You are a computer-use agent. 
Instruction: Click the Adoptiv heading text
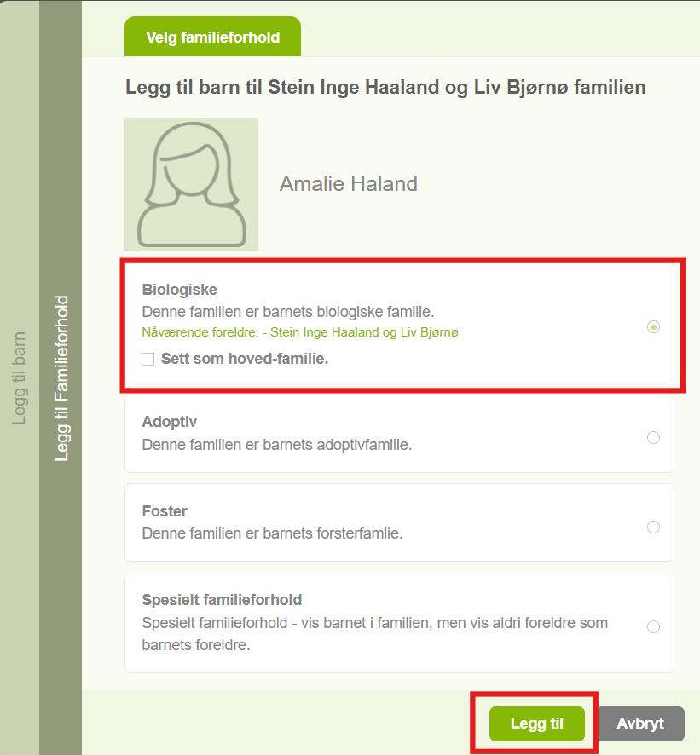tap(169, 422)
